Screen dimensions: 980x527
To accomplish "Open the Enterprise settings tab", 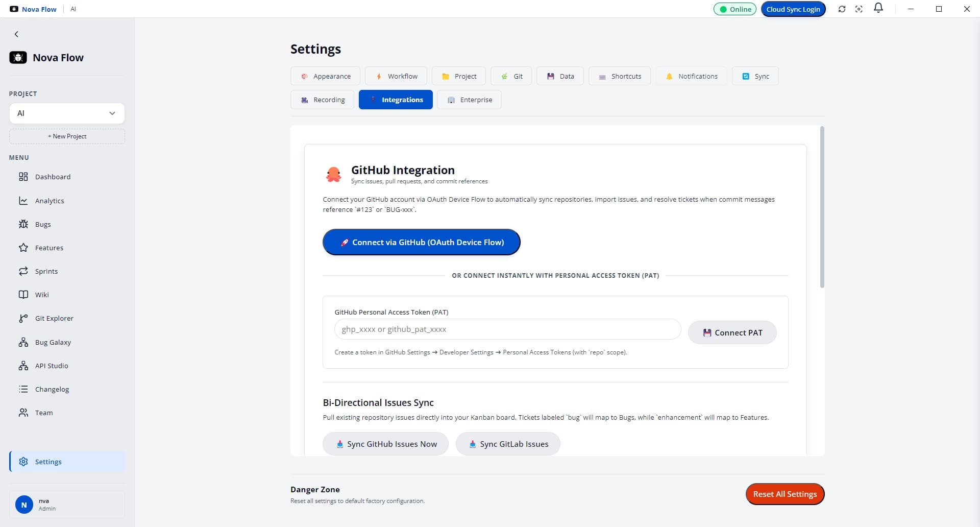I will pyautogui.click(x=469, y=100).
